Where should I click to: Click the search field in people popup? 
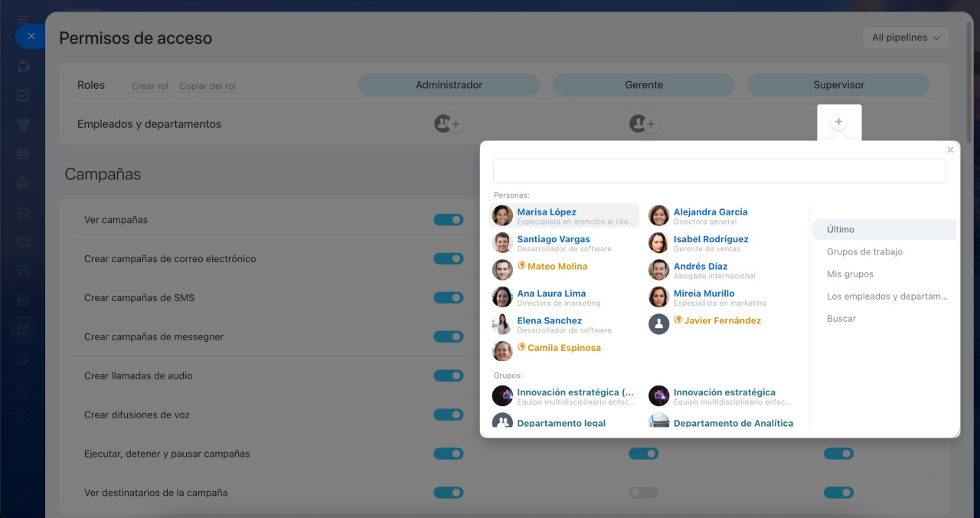point(719,171)
